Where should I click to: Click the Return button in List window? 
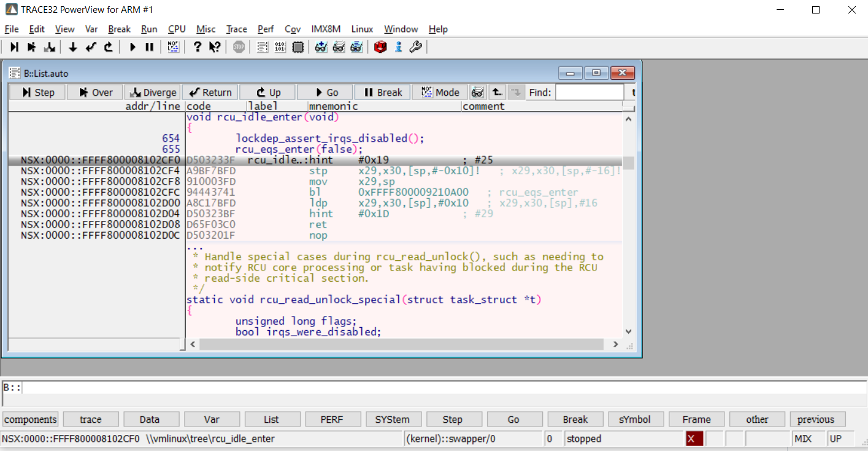210,93
